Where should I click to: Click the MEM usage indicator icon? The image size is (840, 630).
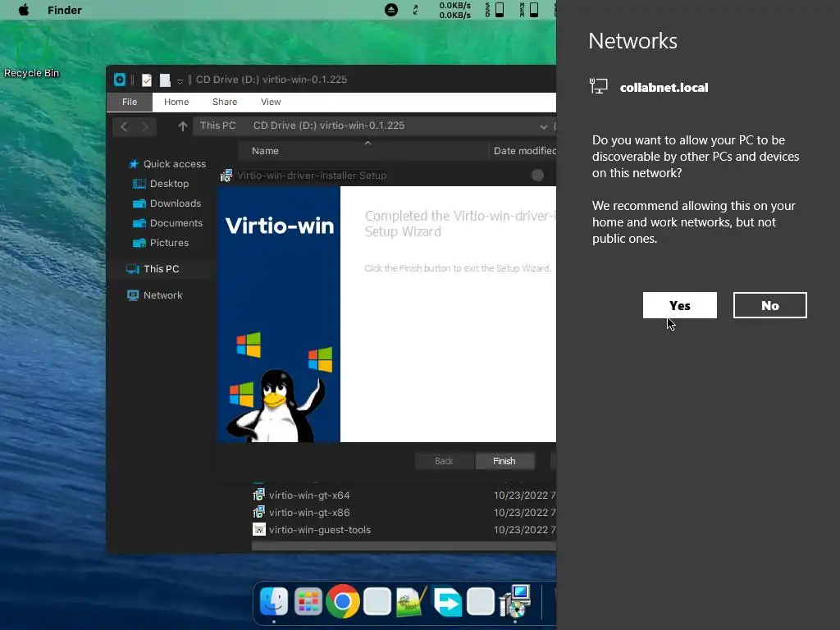pyautogui.click(x=529, y=10)
